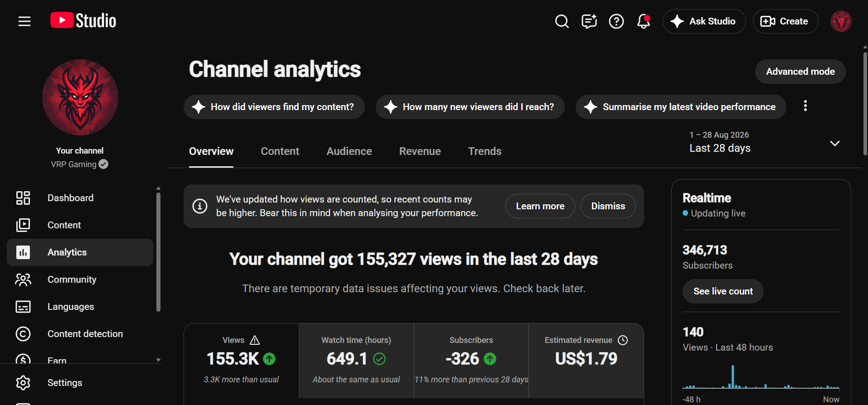Screen dimensions: 868x405
Task: Click the Content library icon in sidebar
Action: click(x=23, y=225)
